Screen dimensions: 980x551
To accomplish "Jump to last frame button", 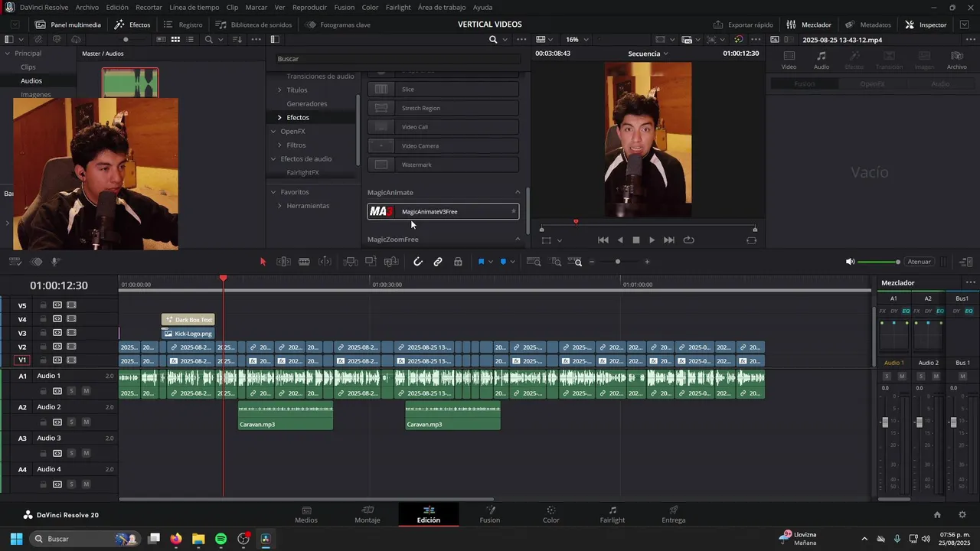I will 668,240.
